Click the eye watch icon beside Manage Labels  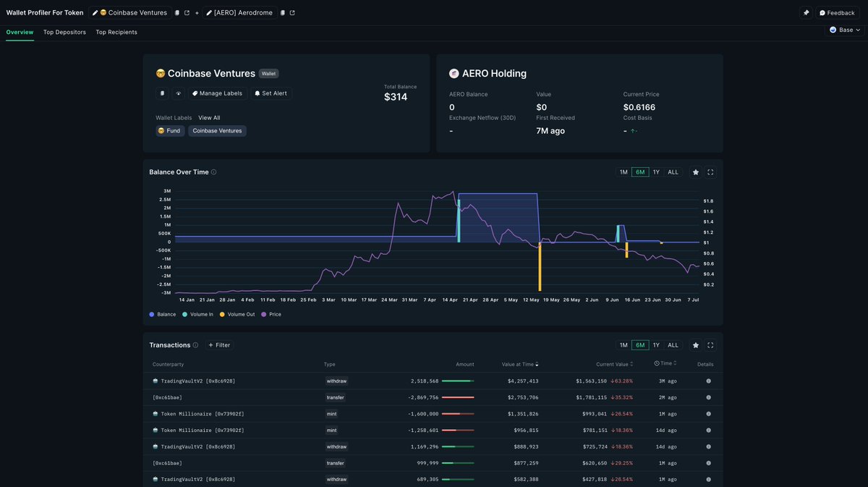coord(179,93)
